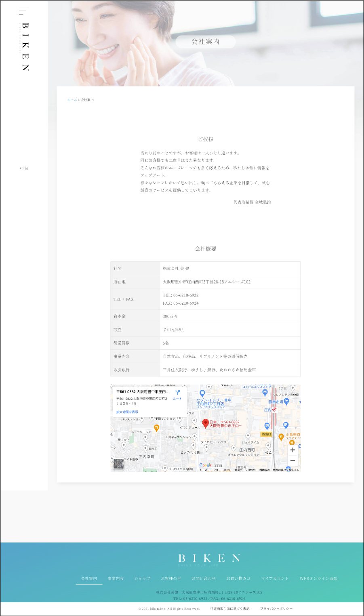
Task: Click the 会社概要 heading
Action: coord(206,249)
